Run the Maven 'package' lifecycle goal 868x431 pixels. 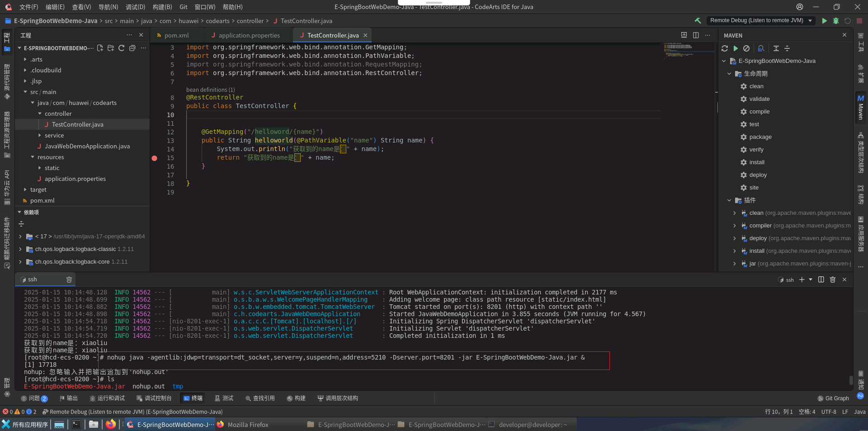(x=760, y=137)
